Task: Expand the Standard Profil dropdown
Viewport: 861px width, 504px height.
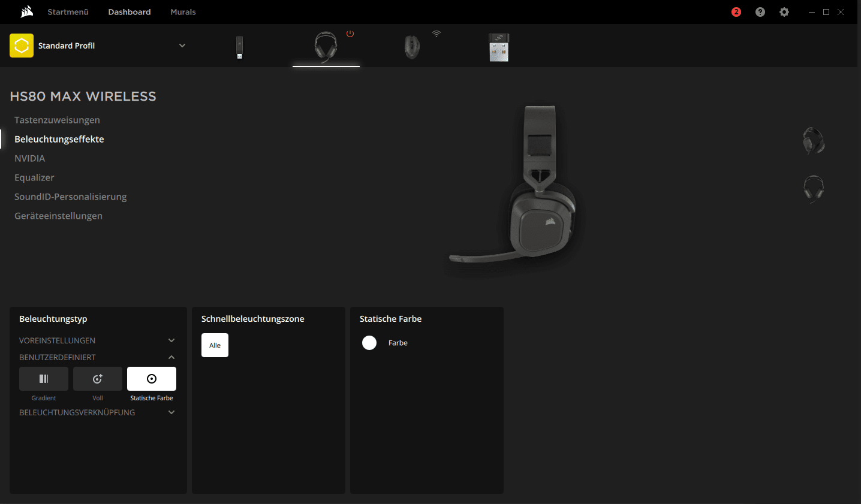Action: coord(182,46)
